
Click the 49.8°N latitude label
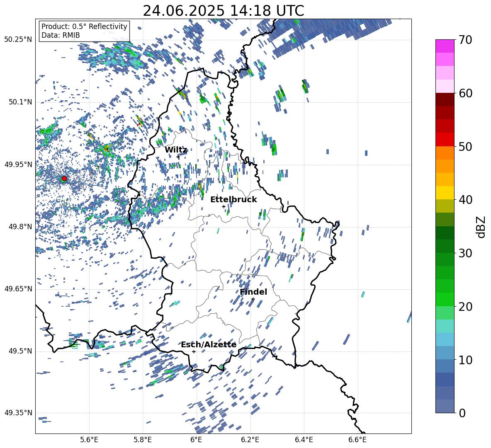(20, 227)
